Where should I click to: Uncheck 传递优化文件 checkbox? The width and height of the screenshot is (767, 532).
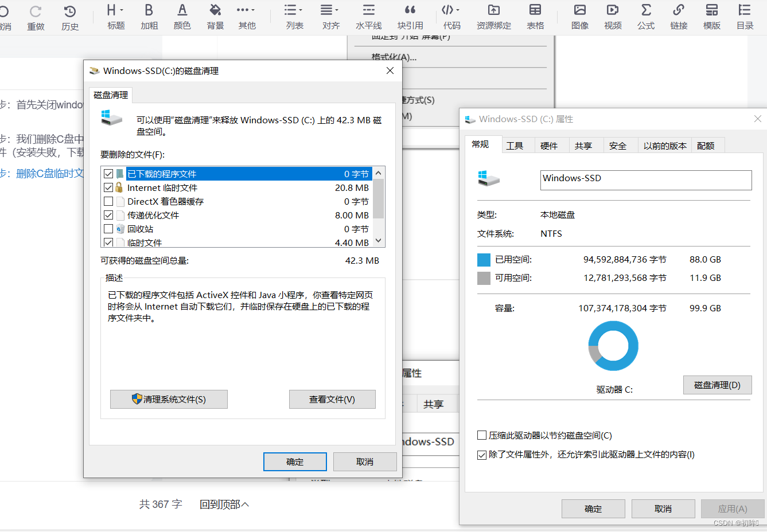108,215
